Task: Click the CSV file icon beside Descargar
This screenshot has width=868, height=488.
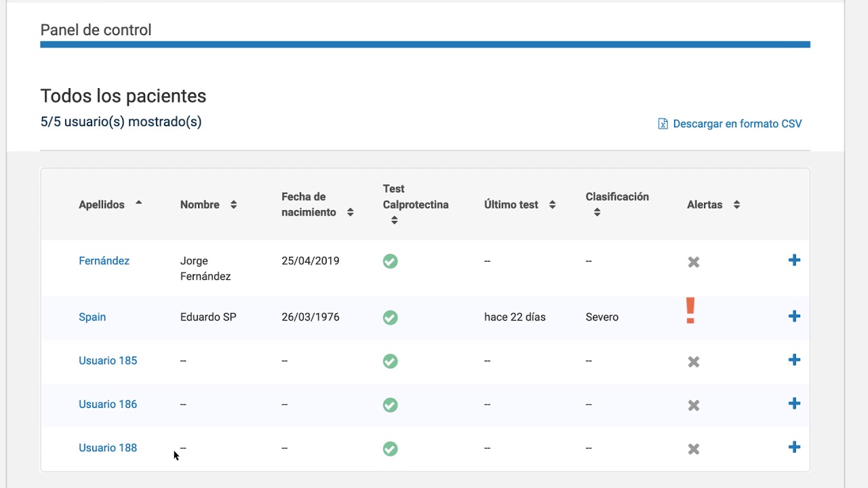Action: [x=663, y=124]
